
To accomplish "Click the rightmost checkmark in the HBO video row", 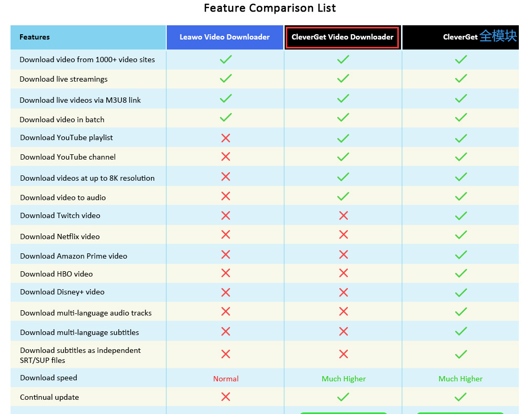I will click(461, 274).
